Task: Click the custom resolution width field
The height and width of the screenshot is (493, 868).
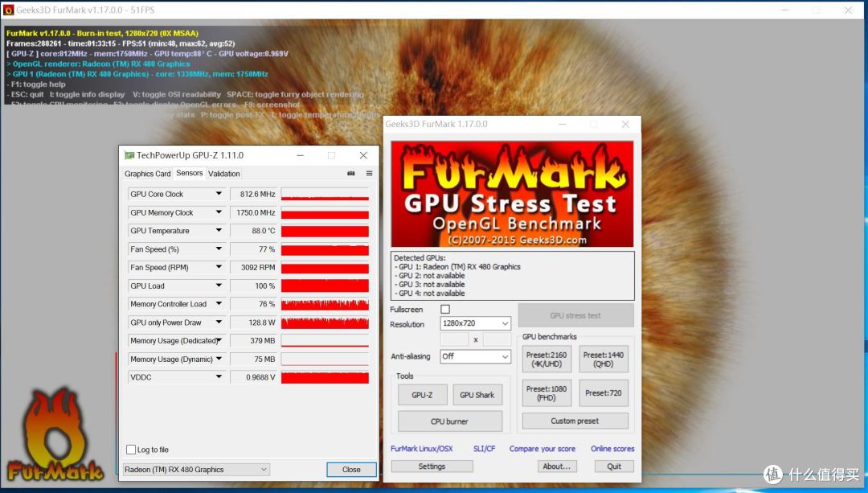Action: tap(454, 339)
